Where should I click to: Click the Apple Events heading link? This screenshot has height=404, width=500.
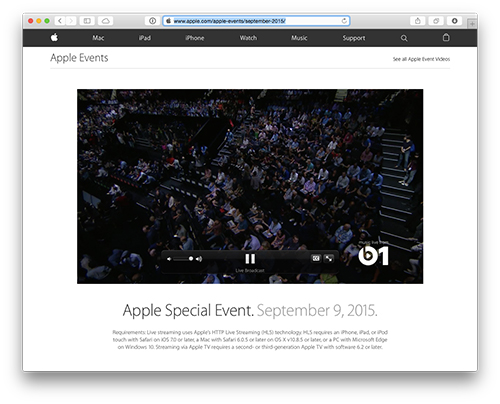point(79,58)
